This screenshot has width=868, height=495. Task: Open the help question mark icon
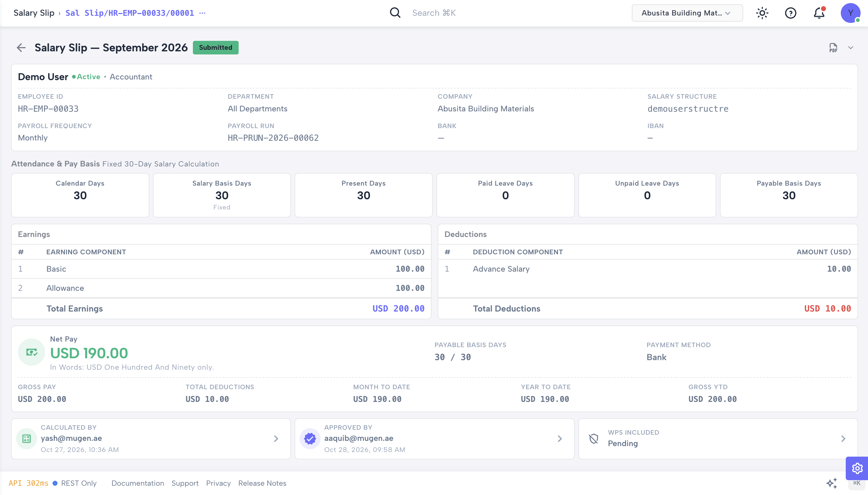tap(791, 13)
